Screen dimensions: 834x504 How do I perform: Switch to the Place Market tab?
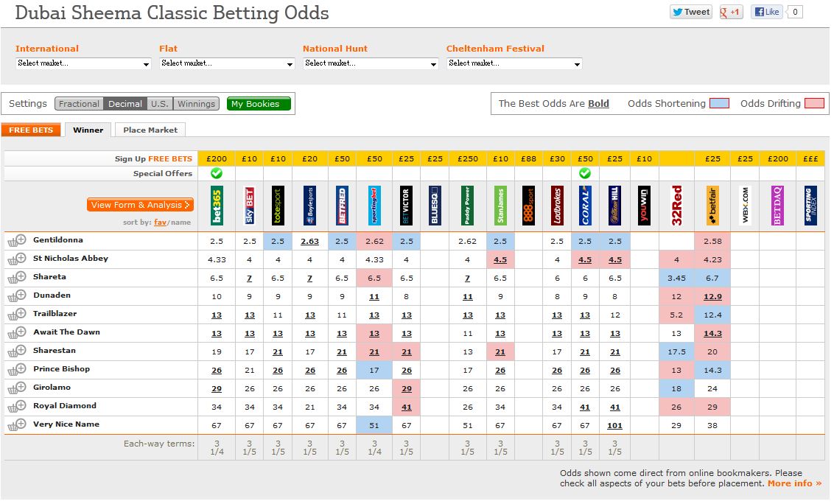150,130
